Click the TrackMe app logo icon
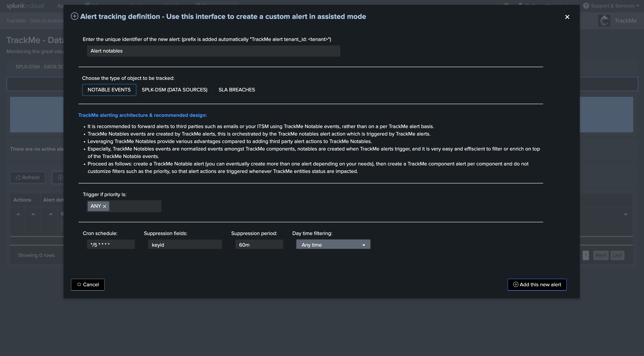Image resolution: width=644 pixels, height=356 pixels. [x=604, y=21]
